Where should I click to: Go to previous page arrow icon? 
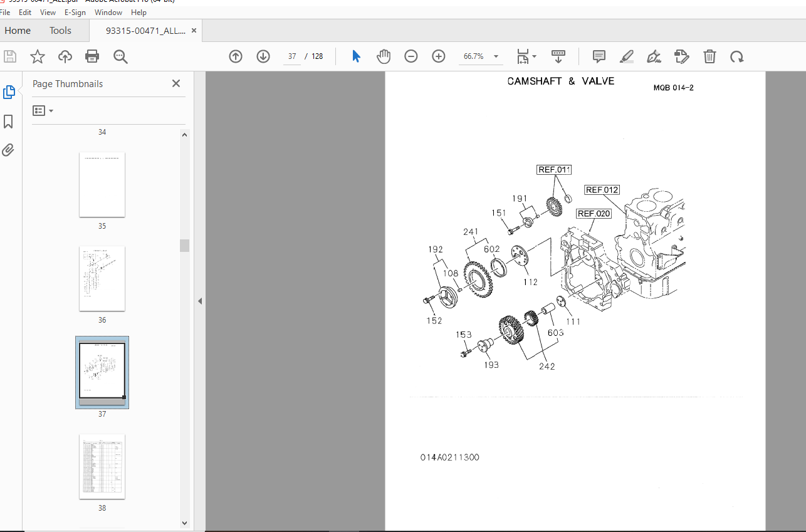(236, 56)
